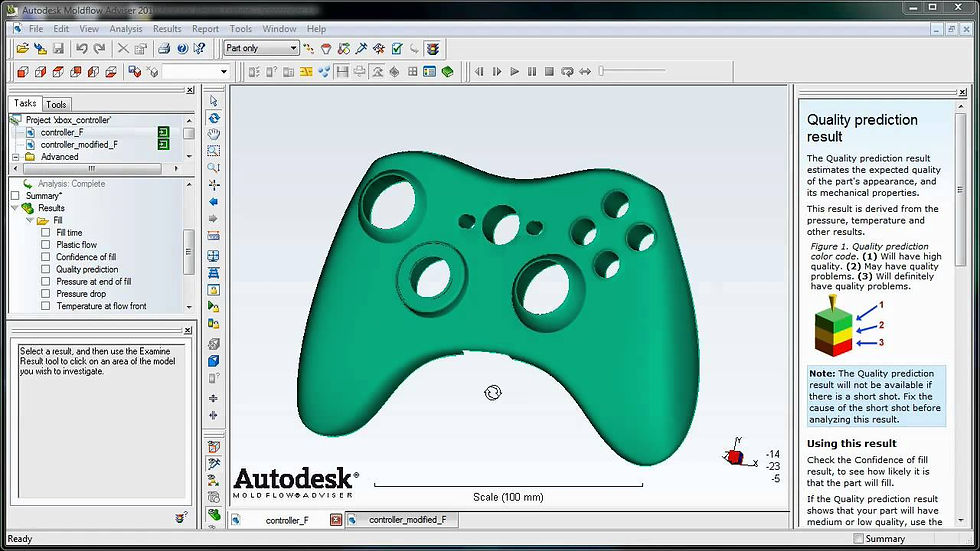Click the help panel scroll down arrow
The image size is (980, 551).
pos(961,520)
